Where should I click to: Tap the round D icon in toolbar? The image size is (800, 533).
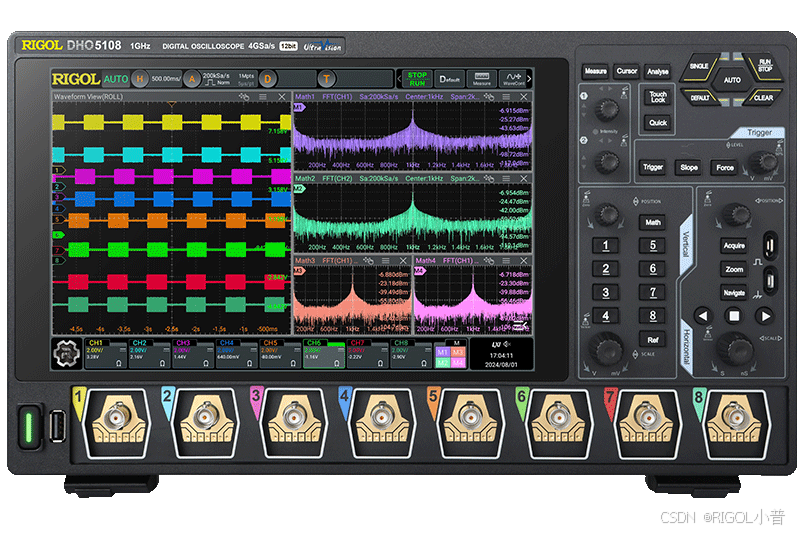click(267, 79)
